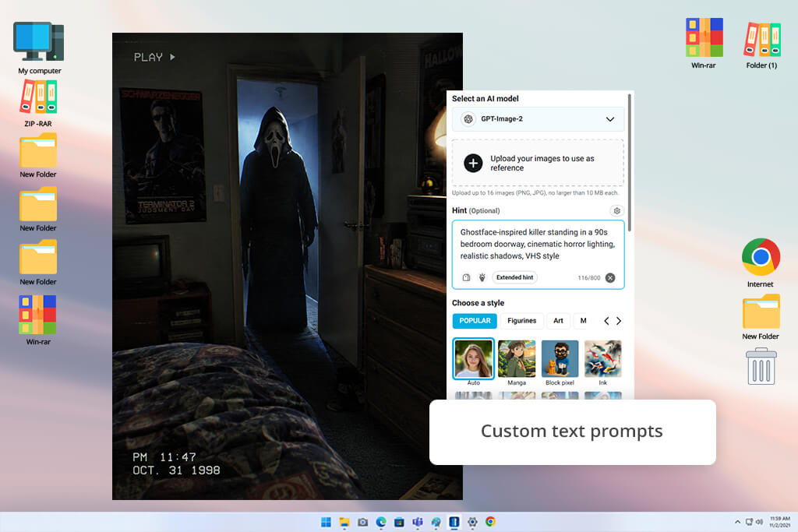Open the Recycle Bin desktop icon
Image resolution: width=798 pixels, height=532 pixels.
[x=761, y=366]
